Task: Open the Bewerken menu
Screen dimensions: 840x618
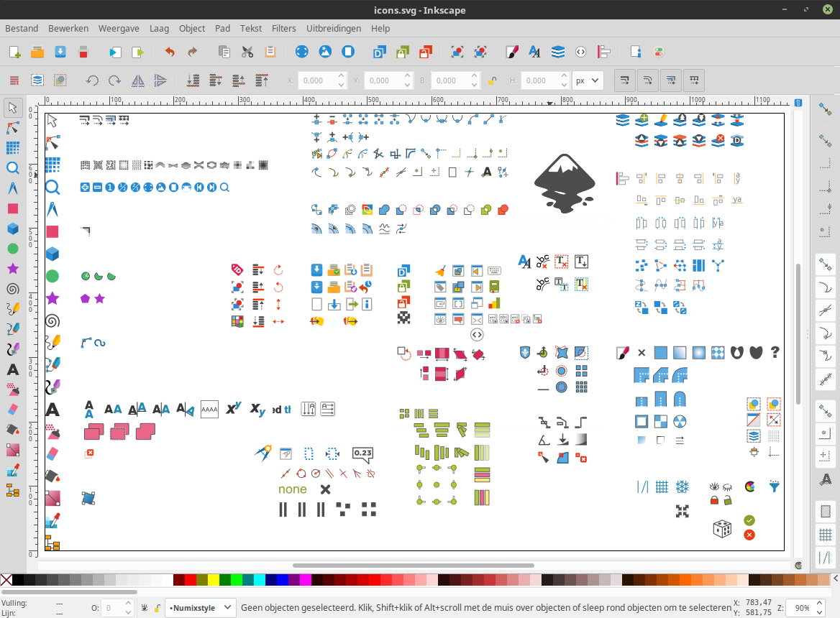Action: pos(68,28)
